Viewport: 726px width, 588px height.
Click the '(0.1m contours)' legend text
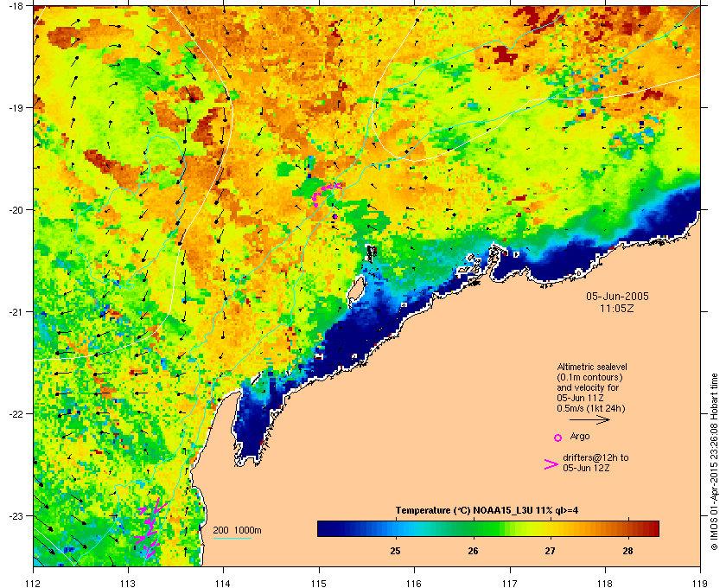pyautogui.click(x=589, y=377)
